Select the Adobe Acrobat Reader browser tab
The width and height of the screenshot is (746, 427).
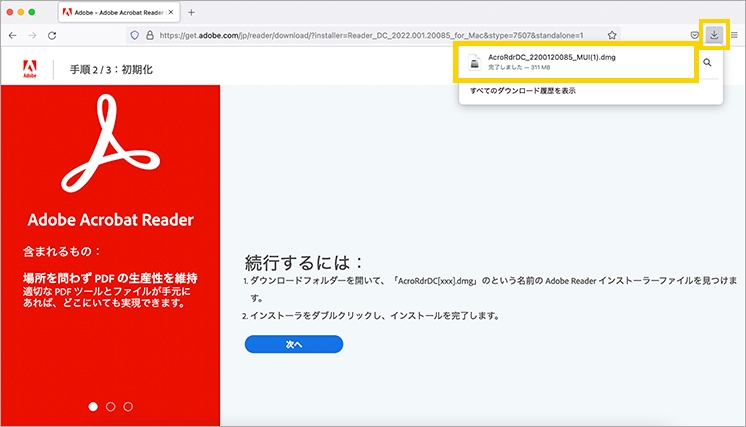119,12
